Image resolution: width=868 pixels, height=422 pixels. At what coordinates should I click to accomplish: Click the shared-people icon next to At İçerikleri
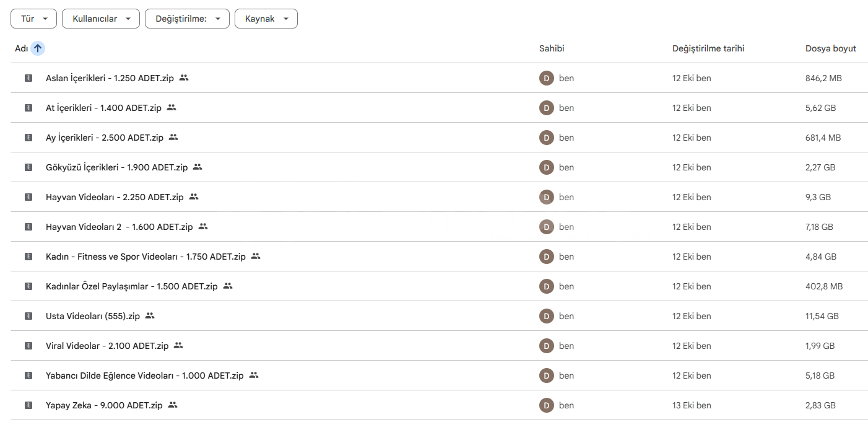pyautogui.click(x=171, y=108)
